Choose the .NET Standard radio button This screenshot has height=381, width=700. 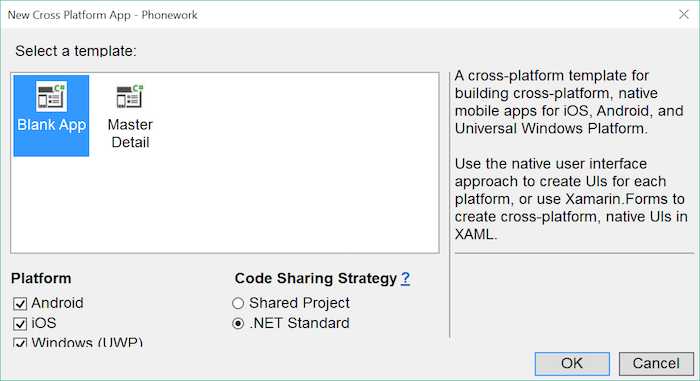(238, 323)
